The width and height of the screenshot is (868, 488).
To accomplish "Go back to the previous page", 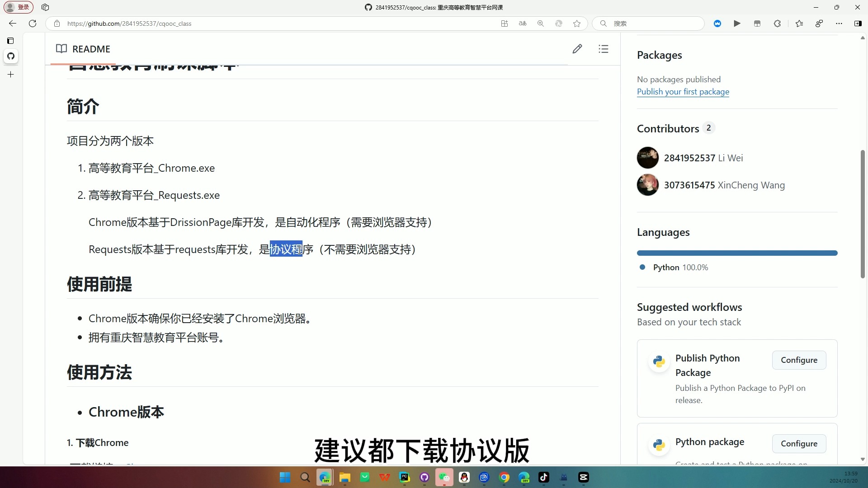I will 13,23.
